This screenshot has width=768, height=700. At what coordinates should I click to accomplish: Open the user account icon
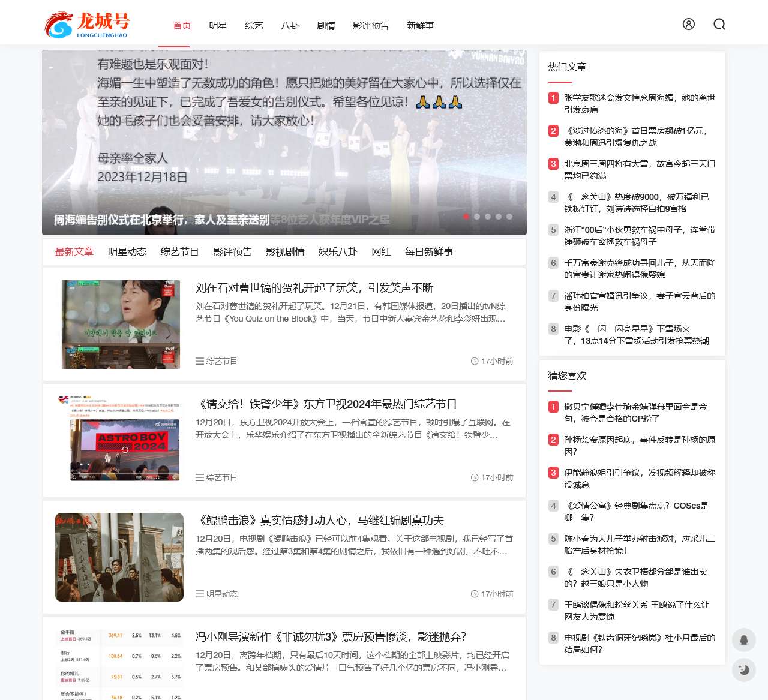(x=689, y=24)
